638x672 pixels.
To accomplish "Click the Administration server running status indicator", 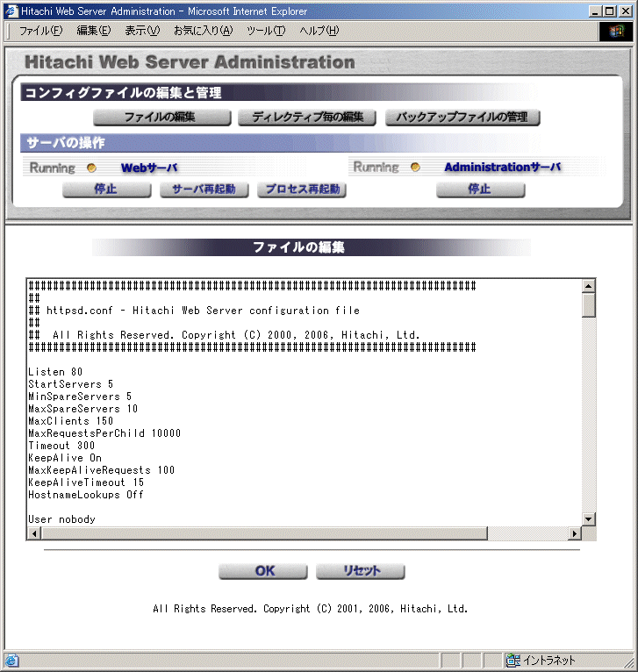I will tap(415, 168).
